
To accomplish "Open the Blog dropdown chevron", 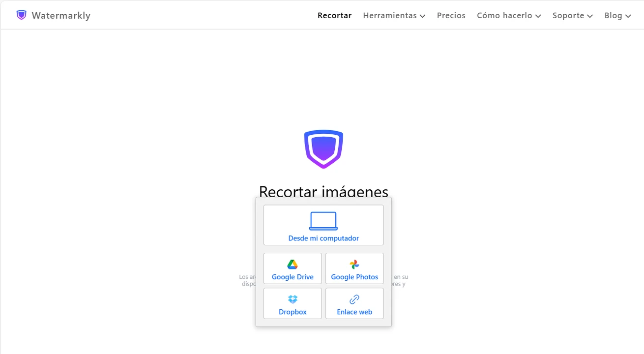I will [x=628, y=16].
